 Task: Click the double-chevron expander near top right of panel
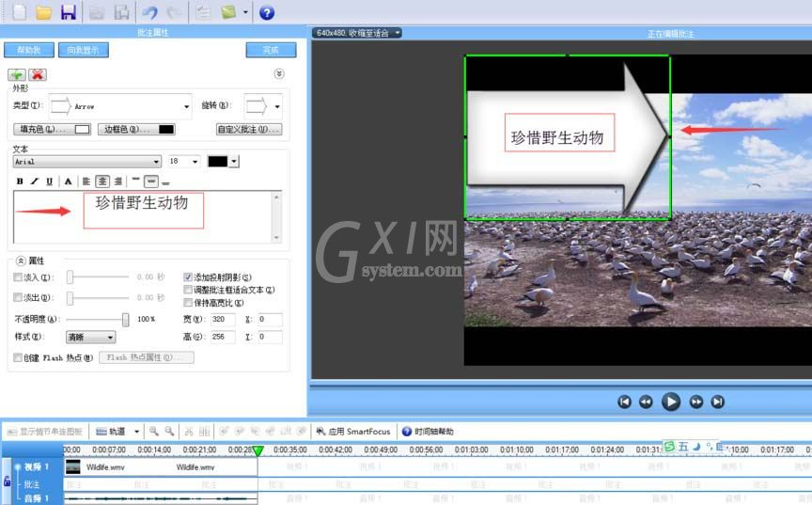[279, 73]
